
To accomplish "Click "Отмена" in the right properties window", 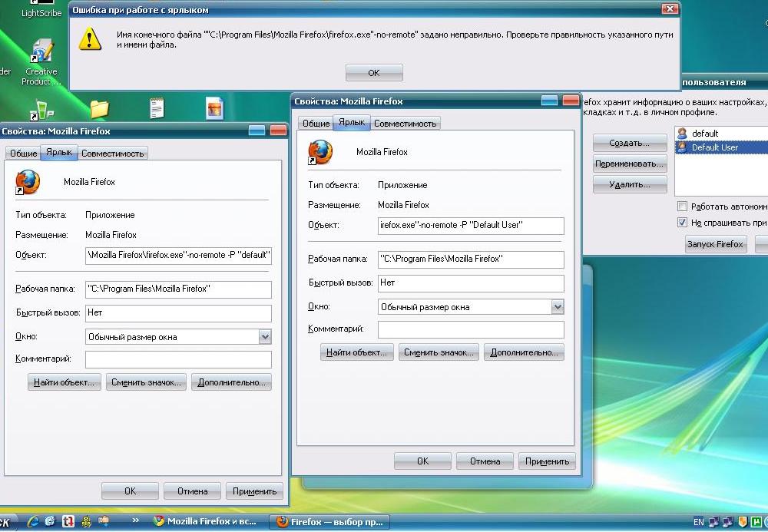I will click(x=485, y=461).
